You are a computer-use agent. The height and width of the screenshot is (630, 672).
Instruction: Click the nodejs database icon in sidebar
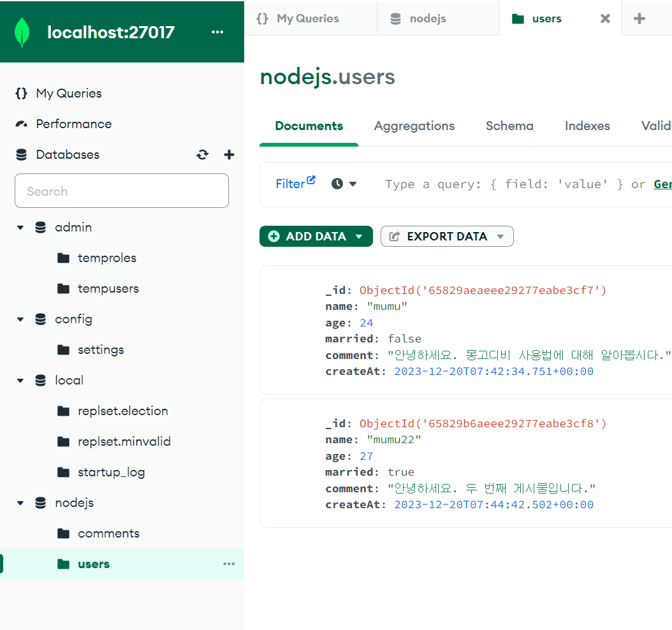tap(40, 503)
